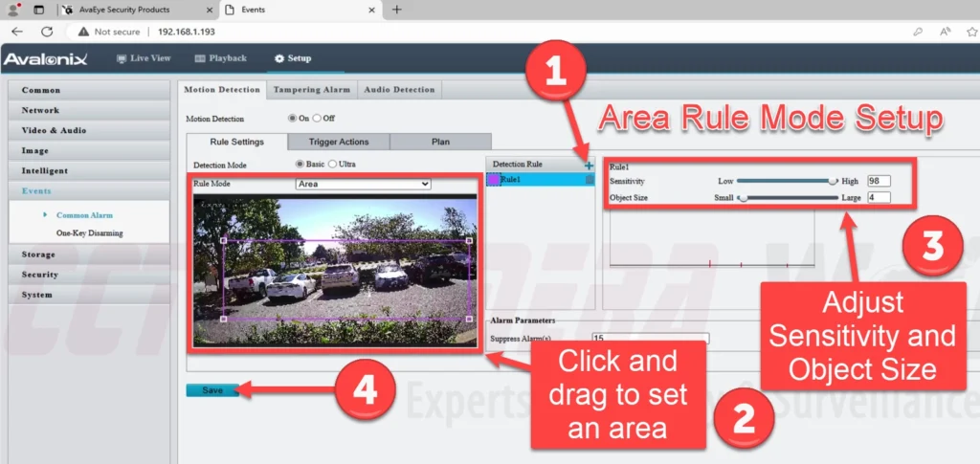The width and height of the screenshot is (980, 464).
Task: Click the password key icon in address bar
Action: (x=919, y=31)
